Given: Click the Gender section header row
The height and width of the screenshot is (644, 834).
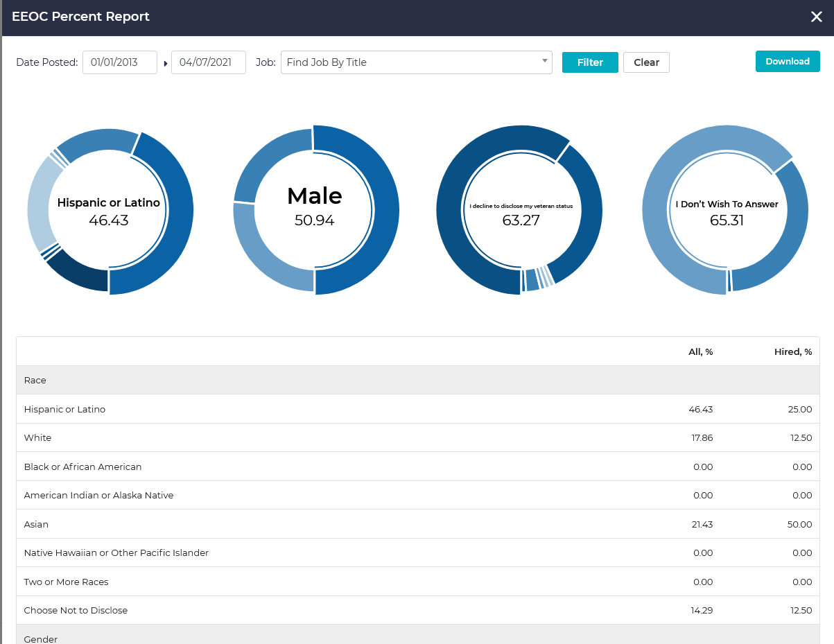Looking at the screenshot, I should 417,637.
